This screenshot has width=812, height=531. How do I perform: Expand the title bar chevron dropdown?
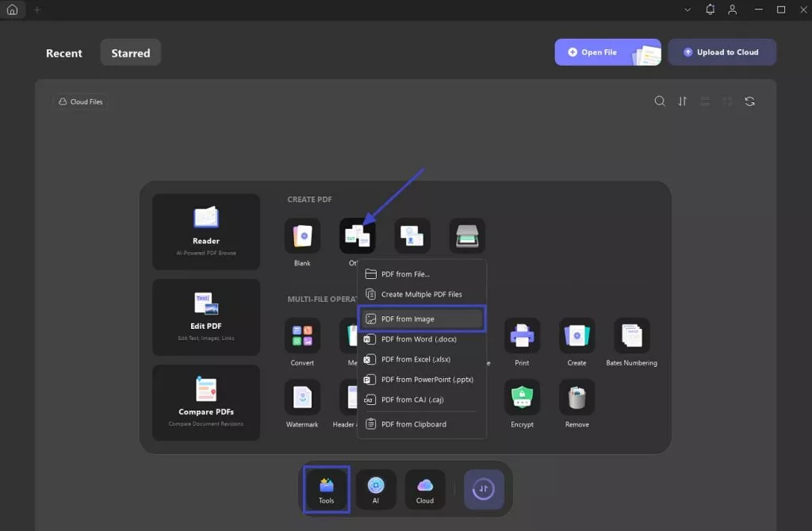click(688, 10)
